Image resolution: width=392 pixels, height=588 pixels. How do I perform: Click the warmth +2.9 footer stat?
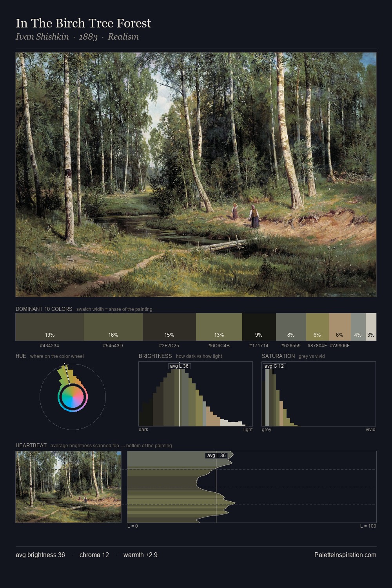(140, 555)
